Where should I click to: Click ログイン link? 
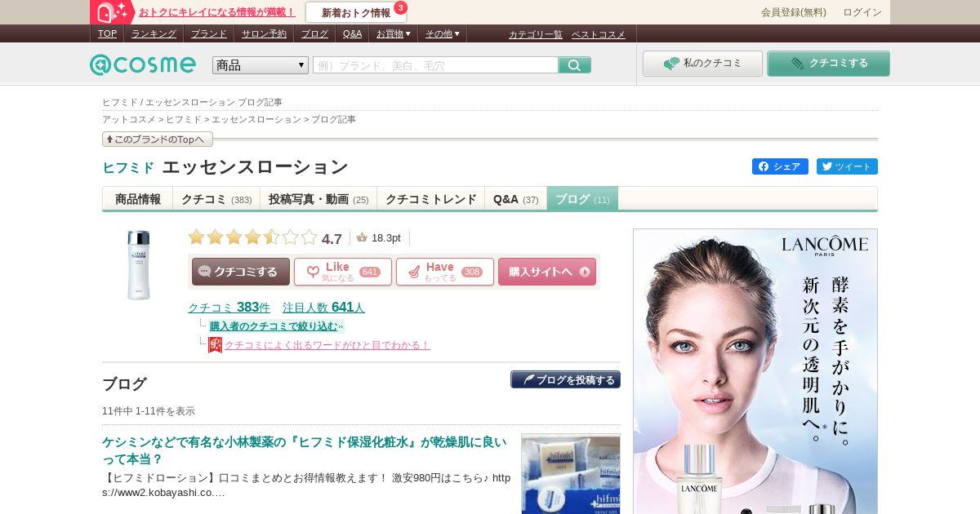[x=862, y=12]
